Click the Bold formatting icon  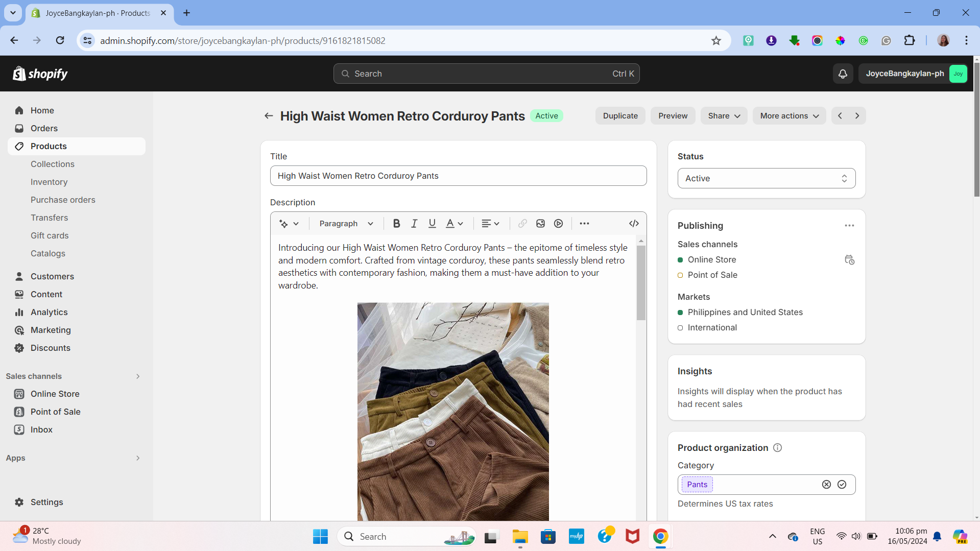click(x=396, y=224)
